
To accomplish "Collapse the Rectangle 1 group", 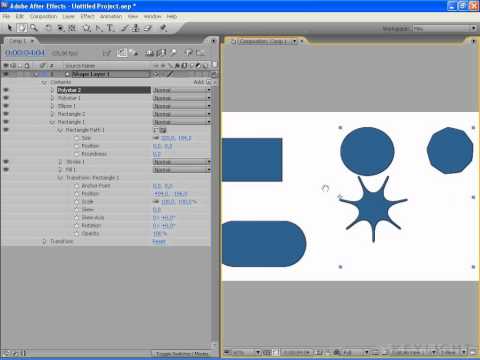I will coord(52,122).
